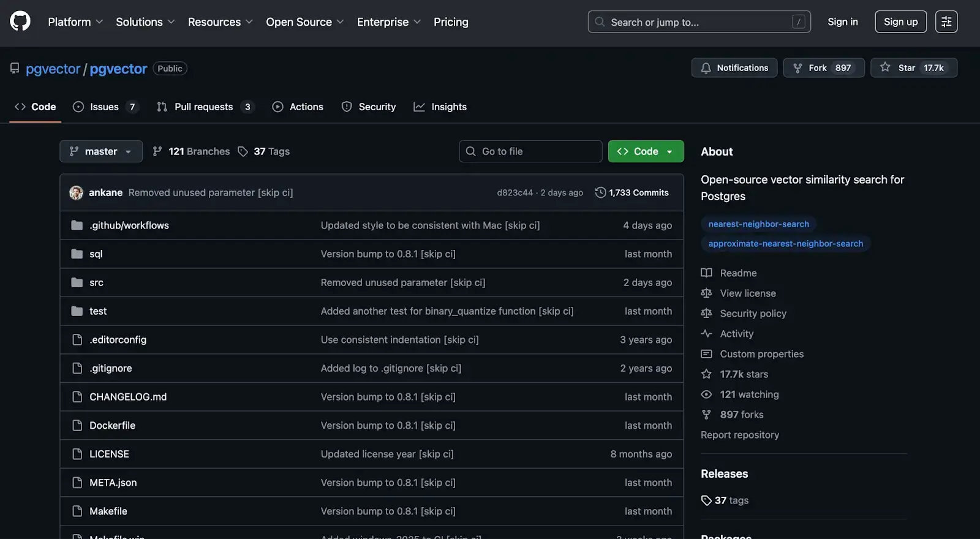980x539 pixels.
Task: Expand the master branch dropdown
Action: [x=101, y=151]
